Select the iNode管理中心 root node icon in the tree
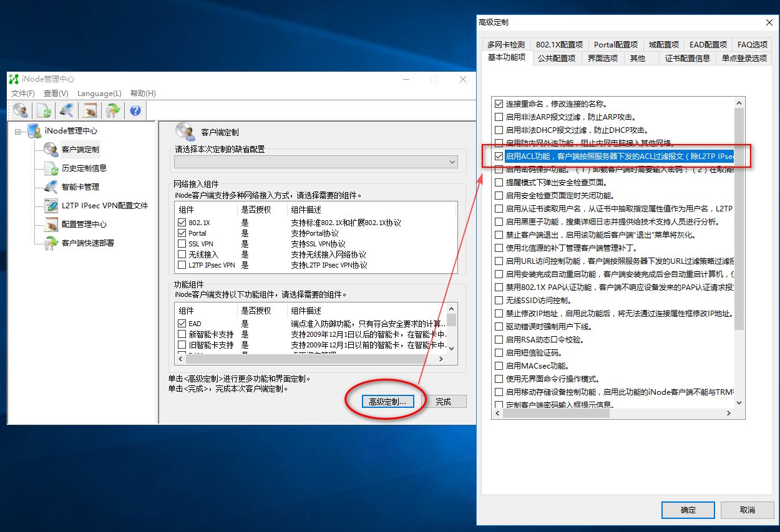 [x=34, y=131]
